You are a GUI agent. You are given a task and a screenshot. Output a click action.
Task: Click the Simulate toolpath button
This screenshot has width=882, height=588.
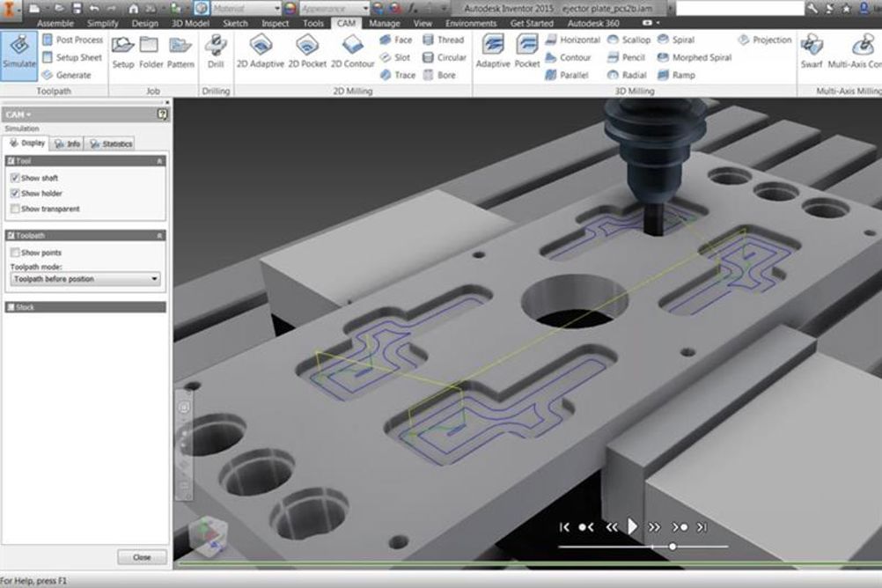tap(19, 55)
